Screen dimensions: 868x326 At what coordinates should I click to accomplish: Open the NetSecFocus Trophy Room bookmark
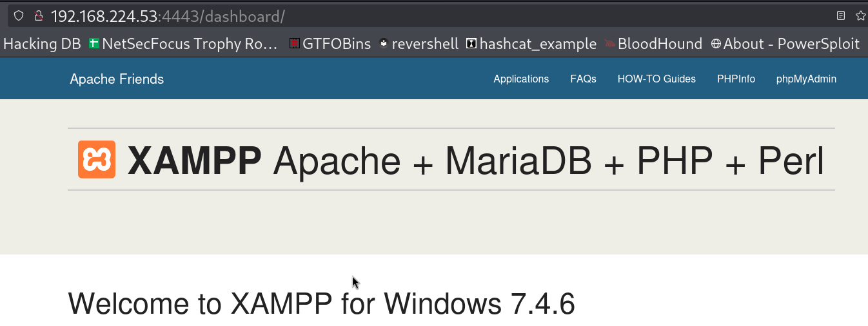click(x=184, y=44)
